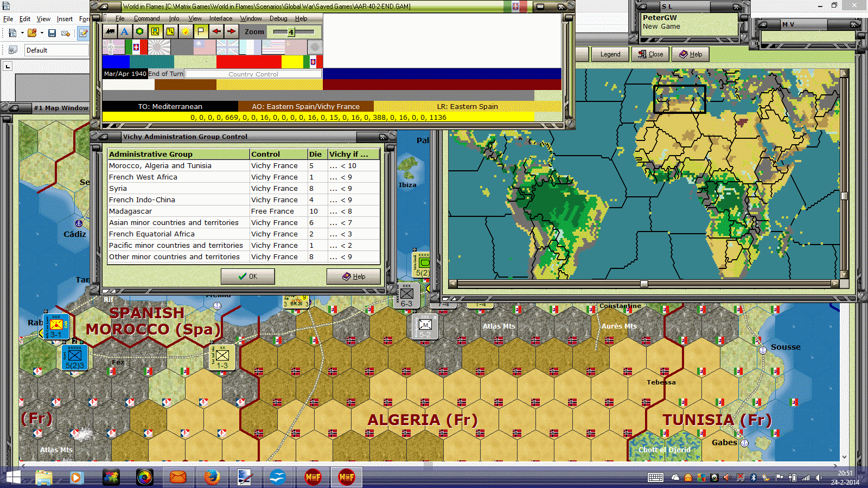Viewport: 868px width, 488px height.
Task: Open Windows File Explorer from taskbar
Action: point(44,477)
